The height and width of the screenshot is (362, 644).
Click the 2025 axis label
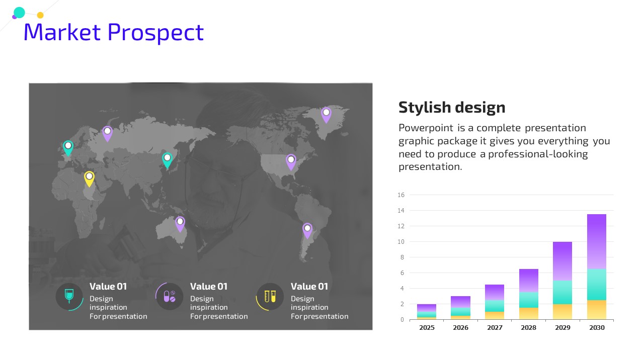427,327
